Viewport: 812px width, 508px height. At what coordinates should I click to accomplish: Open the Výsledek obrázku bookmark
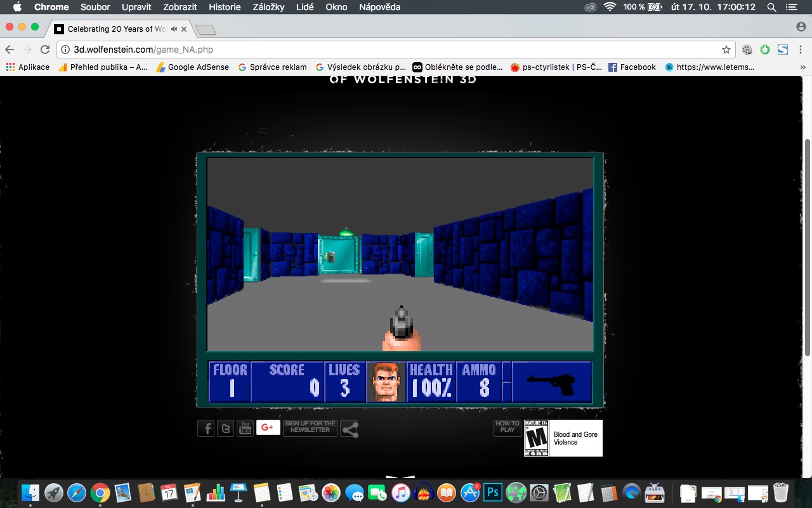click(x=361, y=67)
